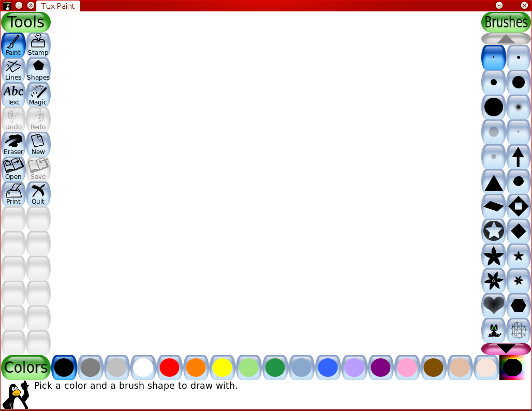Open the Magic effects tool
532x411 pixels.
(38, 95)
